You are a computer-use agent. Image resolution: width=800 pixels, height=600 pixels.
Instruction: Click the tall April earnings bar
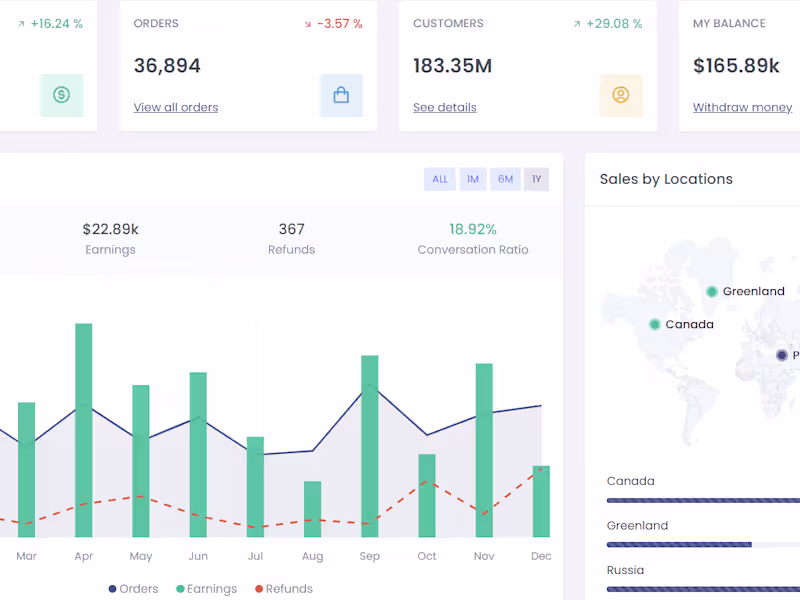click(84, 430)
